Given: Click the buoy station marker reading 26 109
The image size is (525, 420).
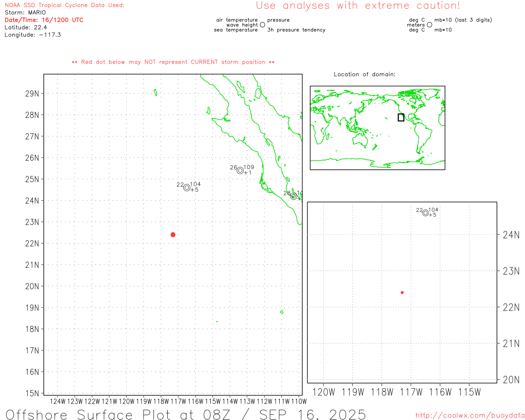Looking at the screenshot, I should tap(240, 171).
